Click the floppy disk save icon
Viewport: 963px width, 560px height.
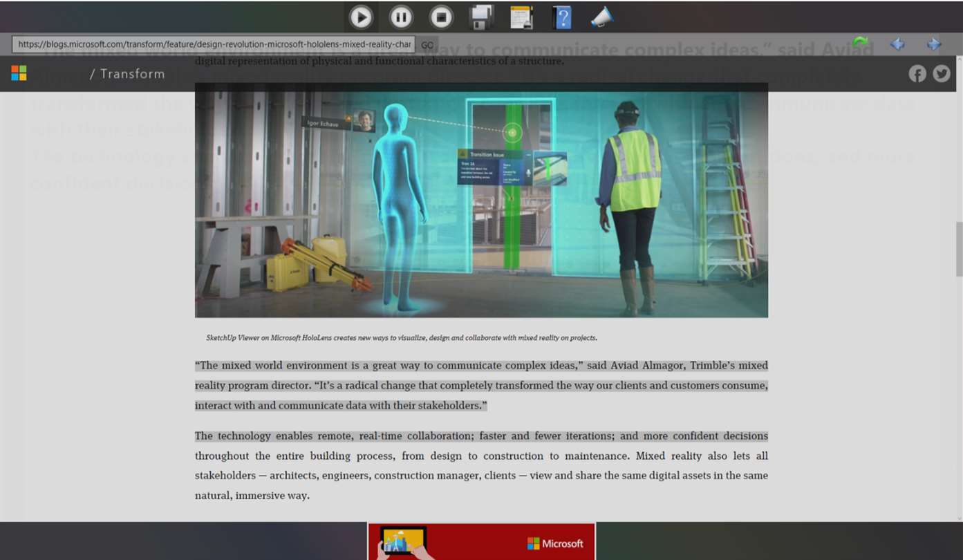point(481,17)
